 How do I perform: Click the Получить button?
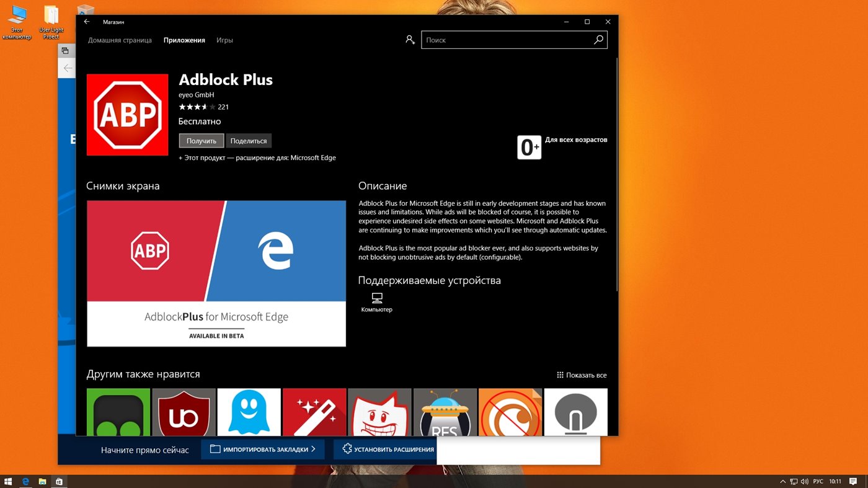click(201, 141)
